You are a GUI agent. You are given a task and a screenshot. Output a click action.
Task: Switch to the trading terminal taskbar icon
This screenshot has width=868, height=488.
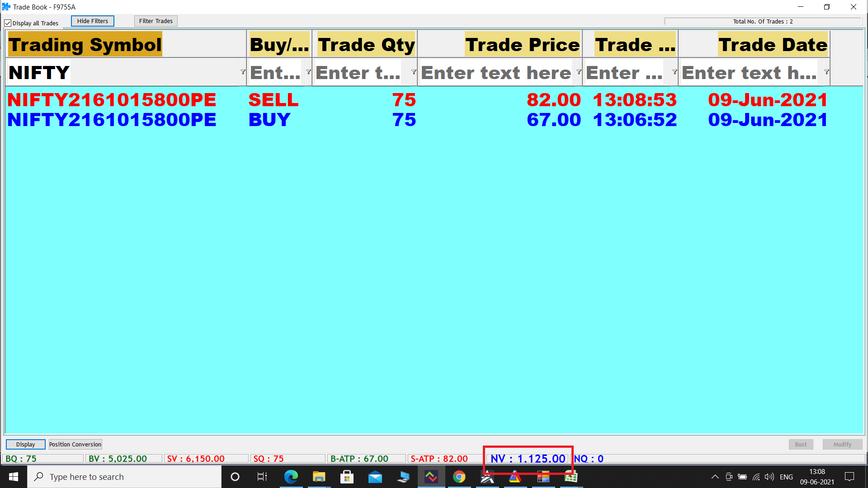[431, 477]
